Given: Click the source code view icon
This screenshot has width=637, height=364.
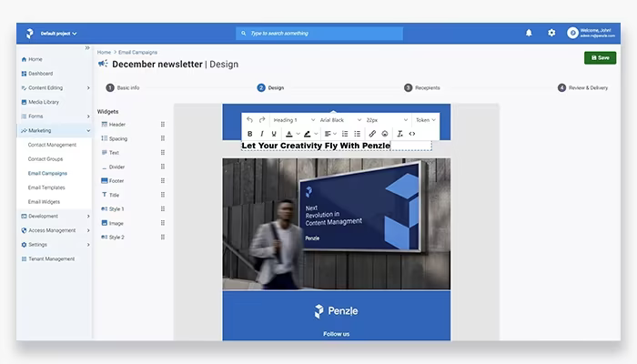Looking at the screenshot, I should (412, 134).
